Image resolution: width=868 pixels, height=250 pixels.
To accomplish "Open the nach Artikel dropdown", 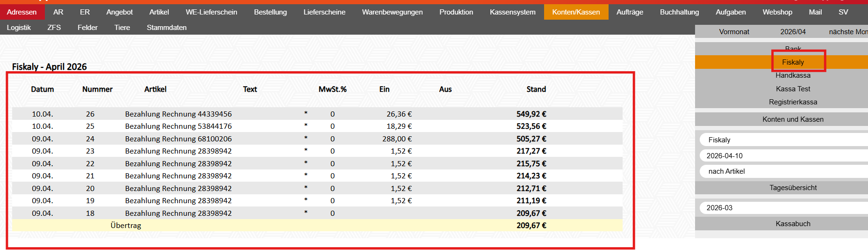I will [x=783, y=171].
